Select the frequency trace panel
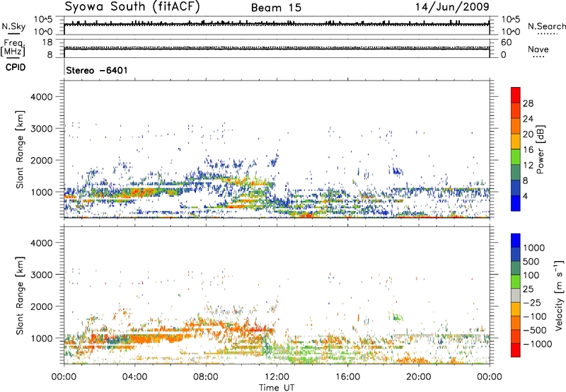The height and width of the screenshot is (392, 566). (277, 48)
